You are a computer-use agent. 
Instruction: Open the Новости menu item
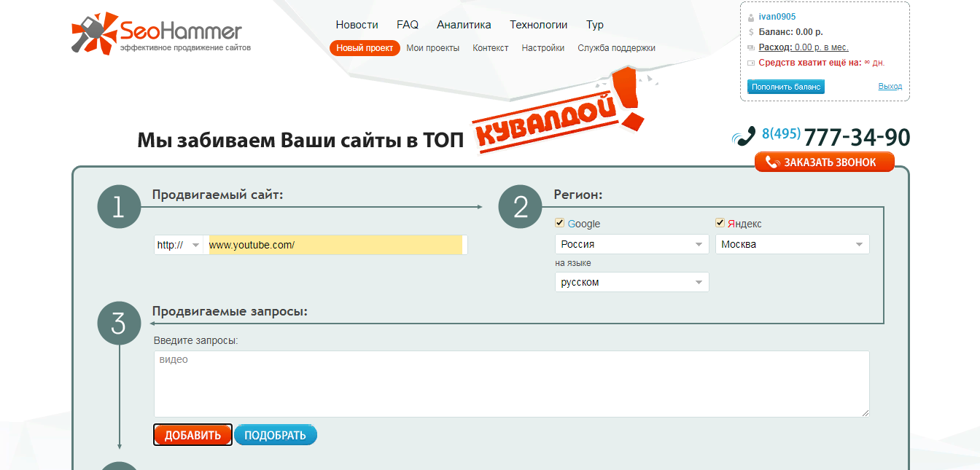[x=357, y=25]
